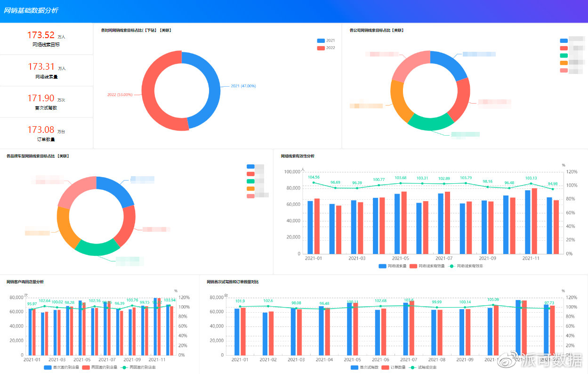
Task: Select blue segment in 各公司网销线索目标占比 donut
Action: 451,62
